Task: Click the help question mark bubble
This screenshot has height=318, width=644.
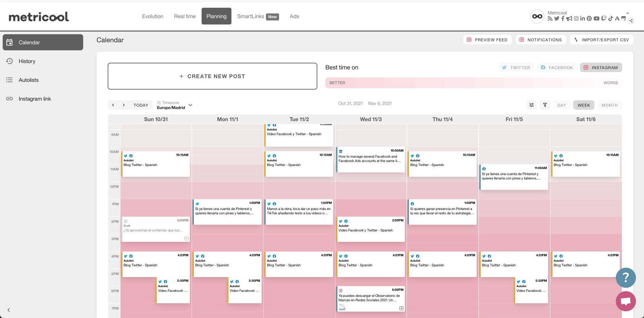Action: [626, 277]
